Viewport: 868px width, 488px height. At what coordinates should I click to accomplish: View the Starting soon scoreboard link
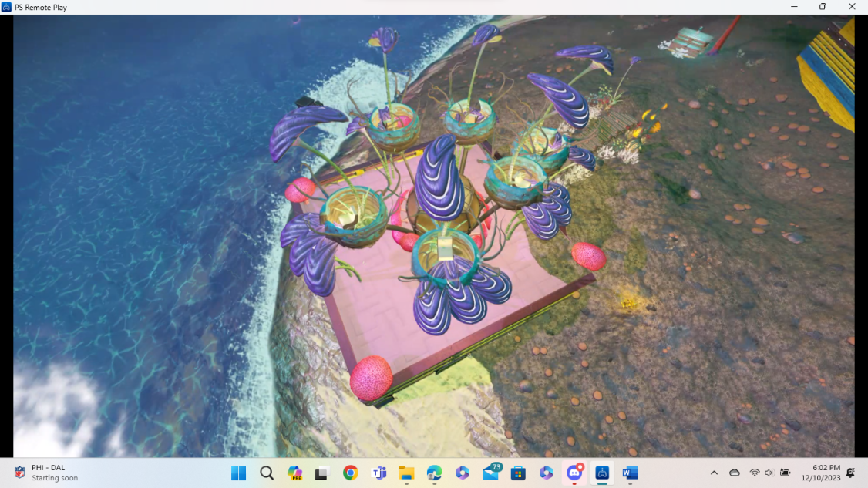click(x=54, y=479)
